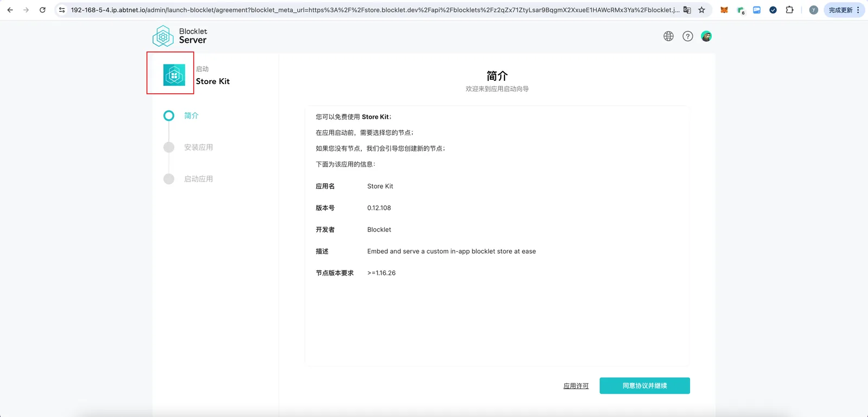Open the user account avatar menu

(x=706, y=36)
